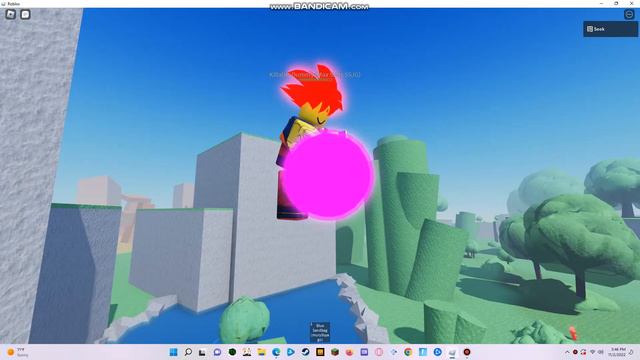Screen dimensions: 640x360
Task: Launch Microsoft Edge from the taskbar
Action: click(x=276, y=352)
